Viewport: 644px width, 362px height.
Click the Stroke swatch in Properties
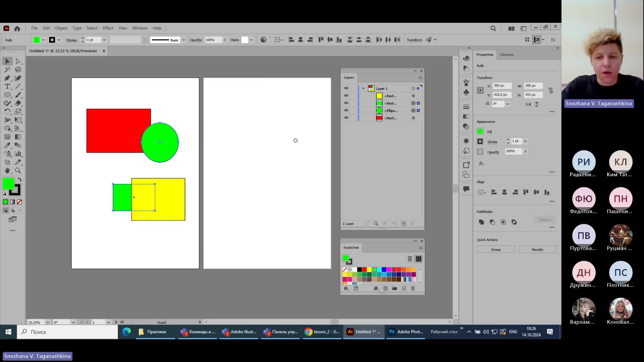click(480, 141)
